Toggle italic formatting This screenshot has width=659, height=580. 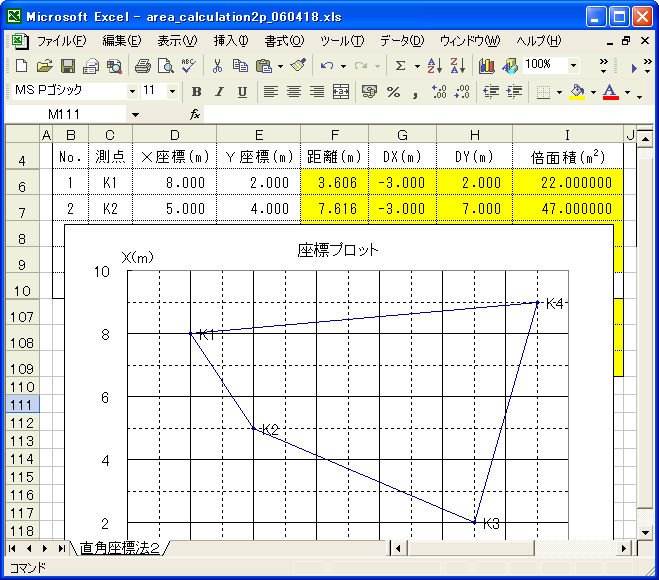click(x=219, y=91)
